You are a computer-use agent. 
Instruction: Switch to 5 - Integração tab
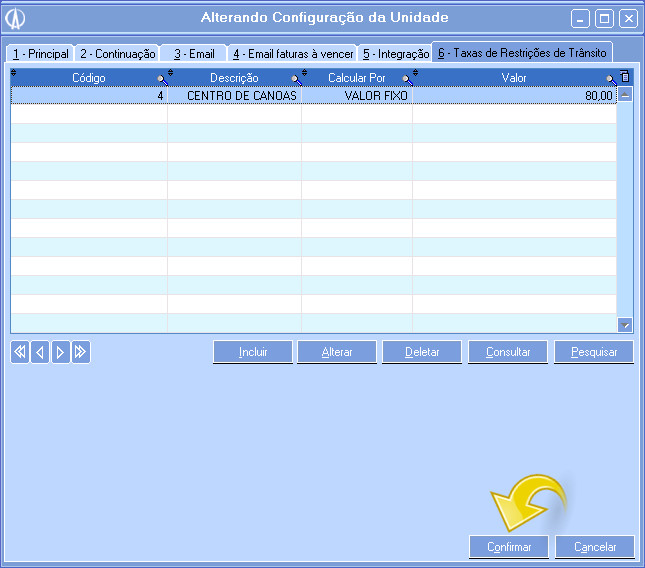pos(396,54)
